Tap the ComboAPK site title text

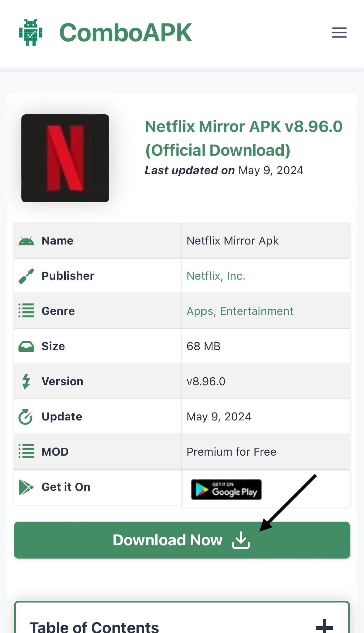pyautogui.click(x=125, y=33)
